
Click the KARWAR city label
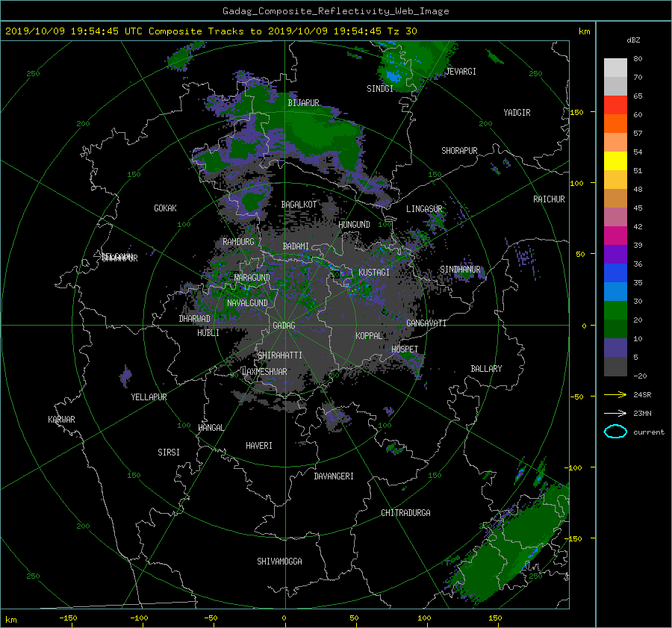(x=61, y=419)
